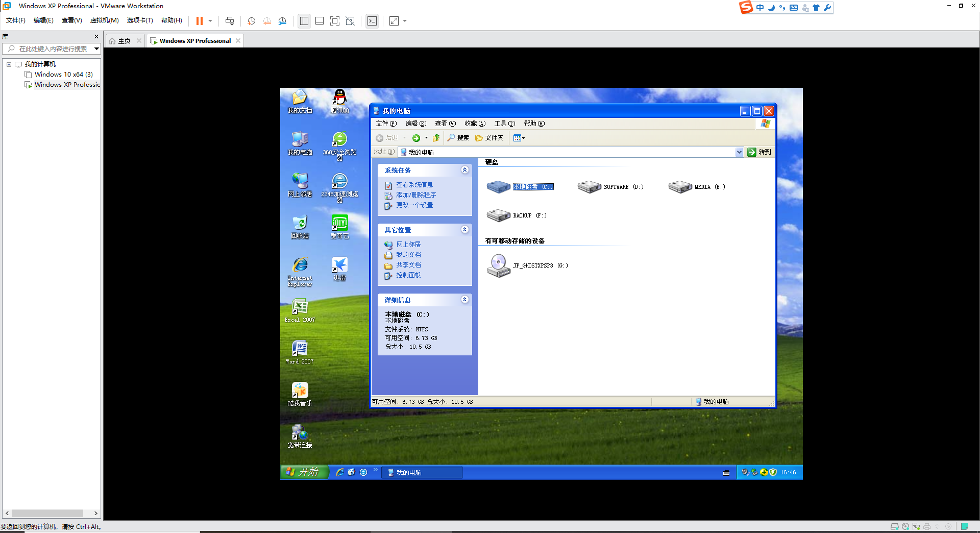Send Ctrl+Alt+Del to the virtual machine
Screen dimensions: 980x533
[x=230, y=21]
